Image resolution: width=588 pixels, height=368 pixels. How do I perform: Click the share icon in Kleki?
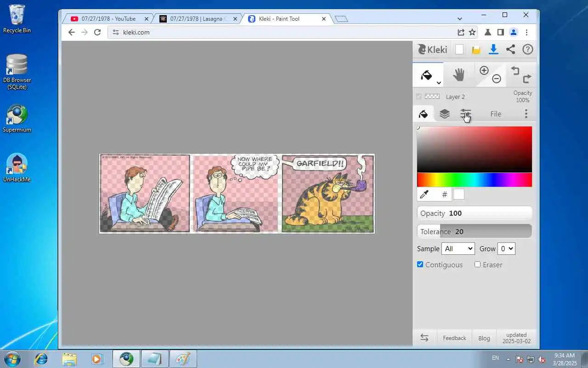(x=510, y=49)
